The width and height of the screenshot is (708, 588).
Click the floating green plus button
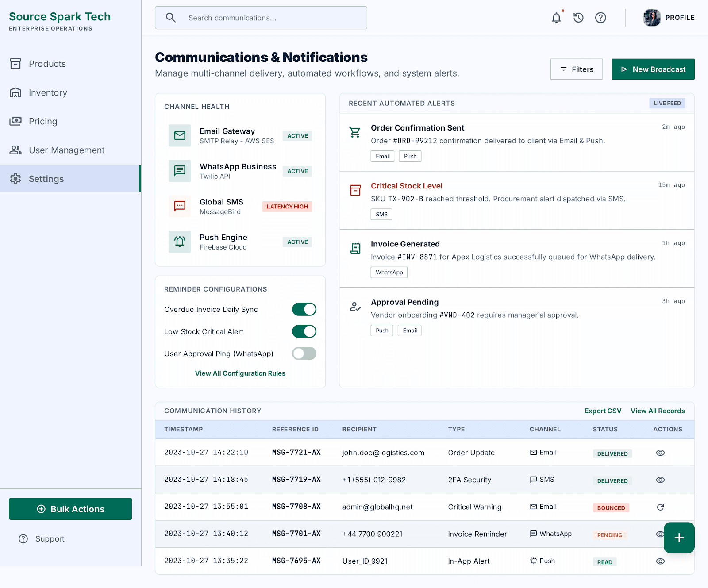679,538
